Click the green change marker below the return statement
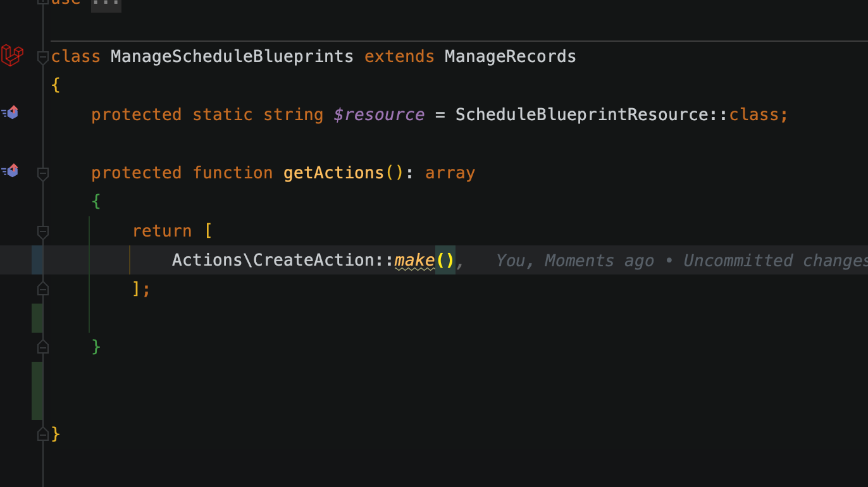Viewport: 868px width, 487px height. [37, 317]
